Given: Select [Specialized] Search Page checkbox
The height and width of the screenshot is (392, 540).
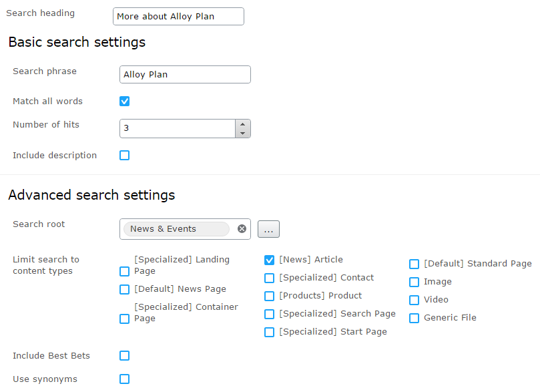Looking at the screenshot, I should point(269,314).
